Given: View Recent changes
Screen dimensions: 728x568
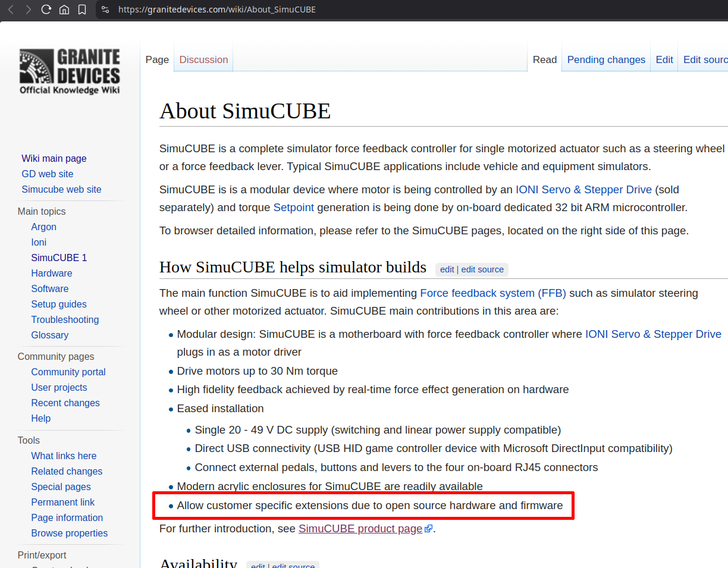Looking at the screenshot, I should [65, 403].
